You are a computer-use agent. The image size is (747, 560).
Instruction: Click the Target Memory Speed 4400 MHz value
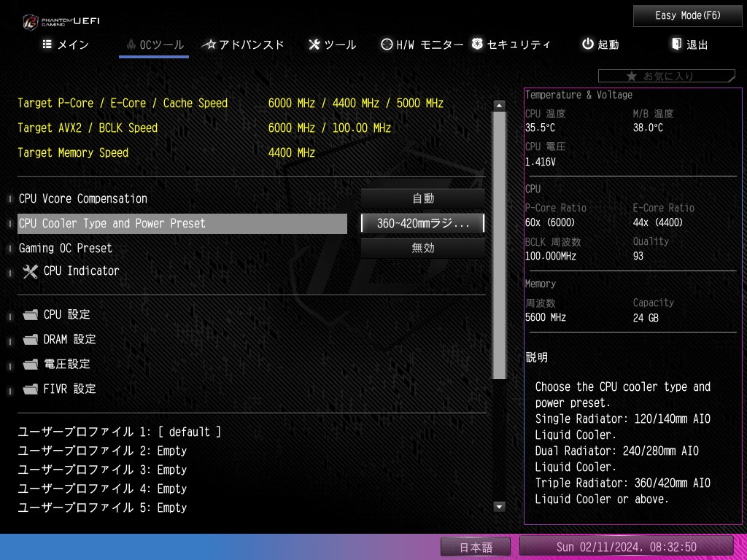click(x=292, y=153)
